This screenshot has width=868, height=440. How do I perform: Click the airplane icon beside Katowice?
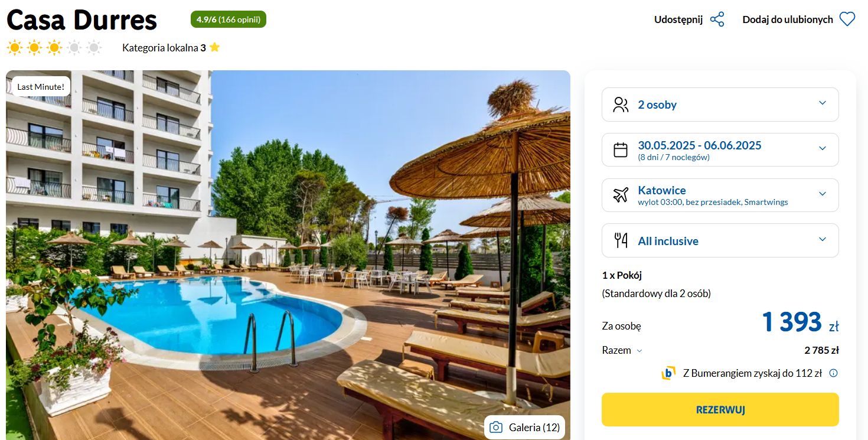tap(621, 195)
